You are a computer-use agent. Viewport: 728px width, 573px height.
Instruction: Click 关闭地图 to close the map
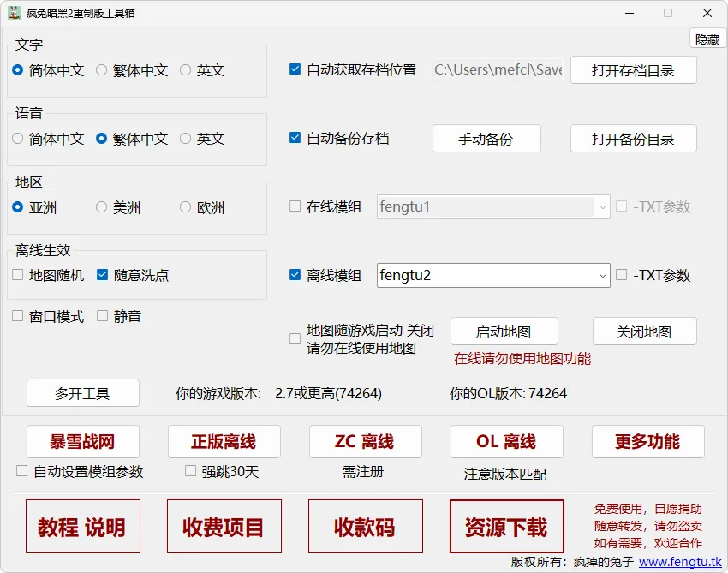[644, 331]
